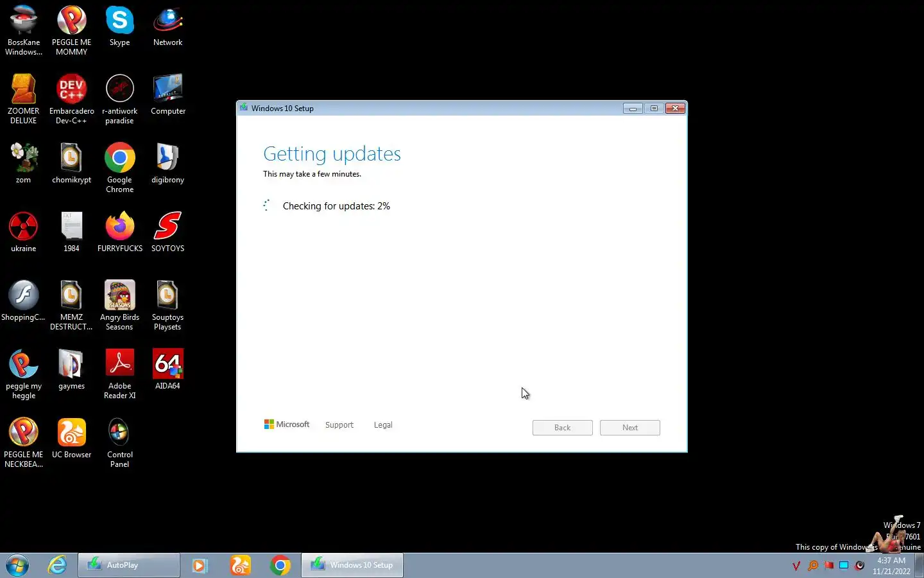Open UC Browser taskbar icon
Viewport: 924px width, 578px height.
click(x=240, y=565)
